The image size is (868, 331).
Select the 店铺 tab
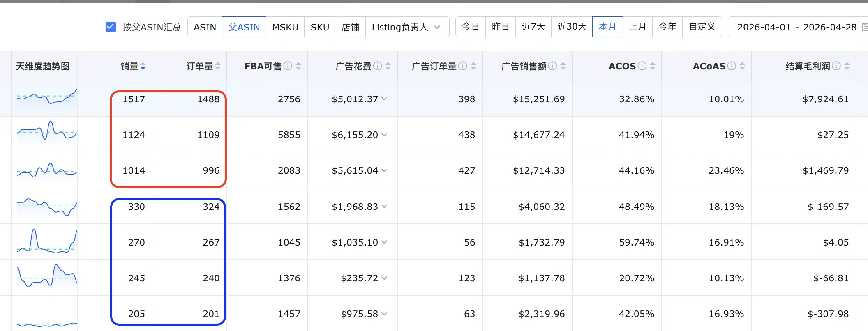350,27
